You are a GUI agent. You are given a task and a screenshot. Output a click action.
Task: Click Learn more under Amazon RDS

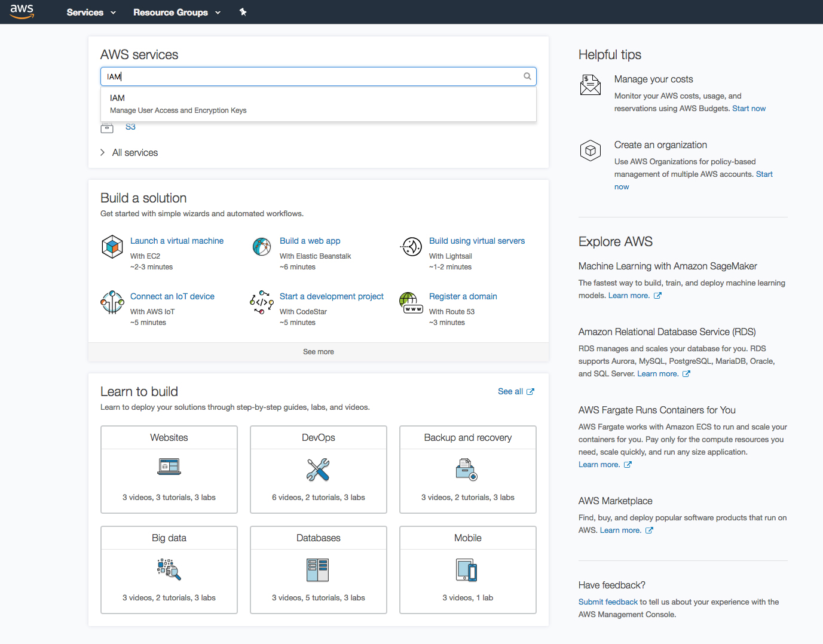coord(658,373)
